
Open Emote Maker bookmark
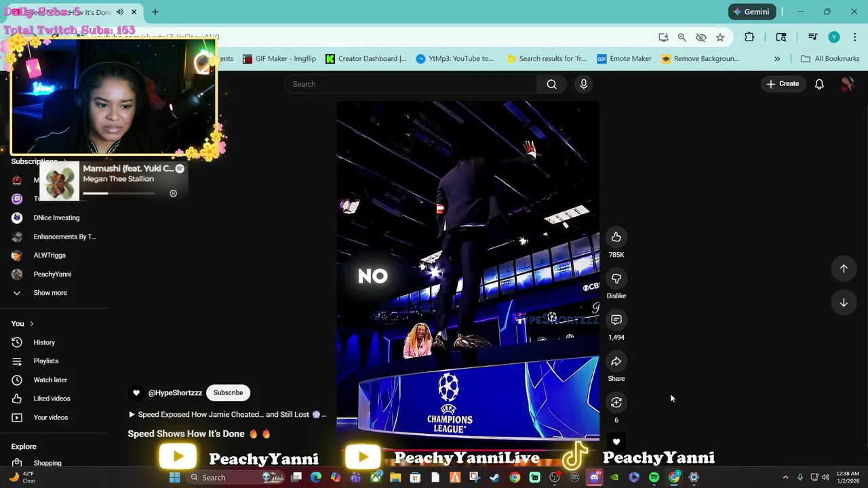tap(624, 59)
